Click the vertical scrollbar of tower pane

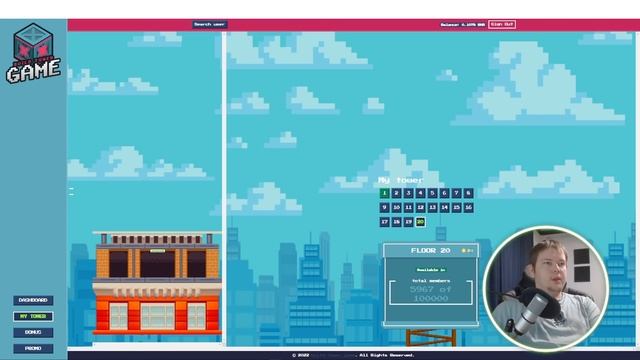click(224, 188)
